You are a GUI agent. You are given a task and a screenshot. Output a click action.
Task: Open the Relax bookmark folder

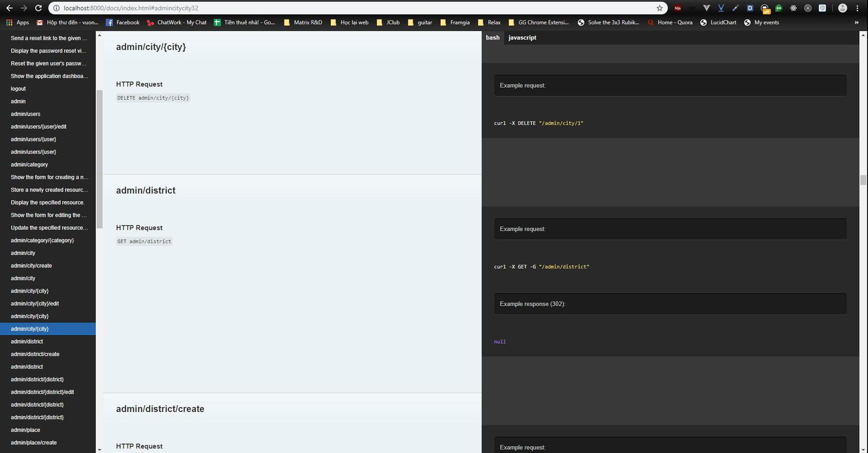click(489, 23)
